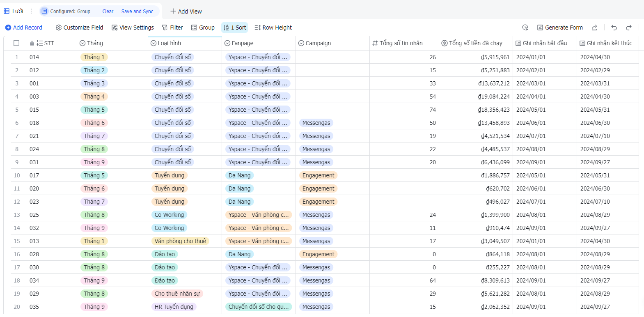Click the Configured: Group indicator
The image size is (644, 317).
coord(66,11)
